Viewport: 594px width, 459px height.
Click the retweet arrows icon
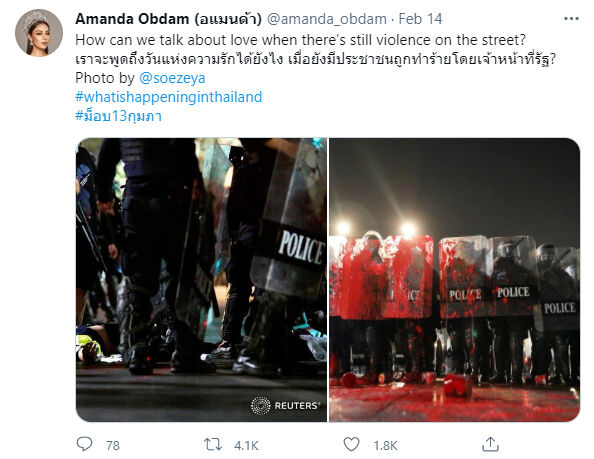(x=213, y=444)
